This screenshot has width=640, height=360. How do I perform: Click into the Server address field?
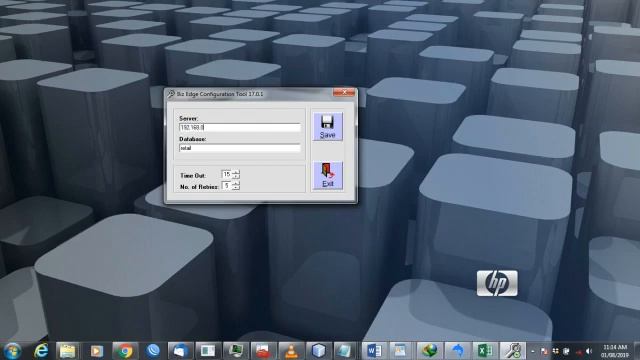coord(240,128)
